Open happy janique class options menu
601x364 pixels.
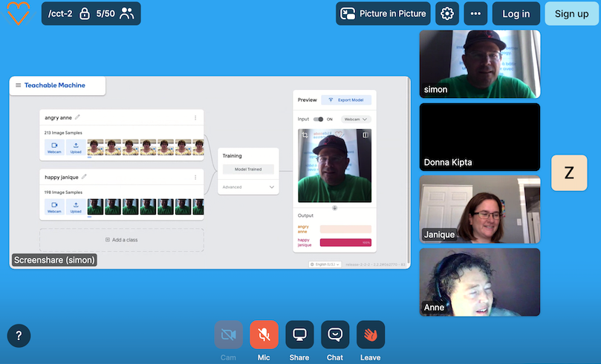point(195,178)
